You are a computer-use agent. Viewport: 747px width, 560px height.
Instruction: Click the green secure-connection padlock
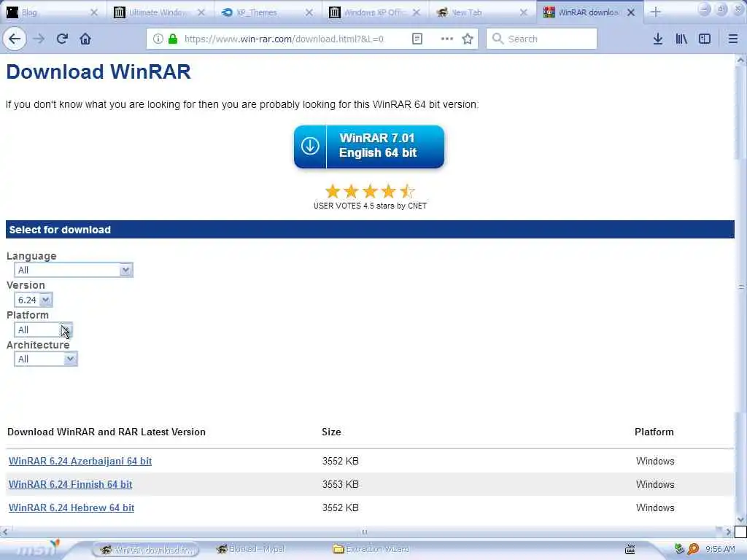173,39
